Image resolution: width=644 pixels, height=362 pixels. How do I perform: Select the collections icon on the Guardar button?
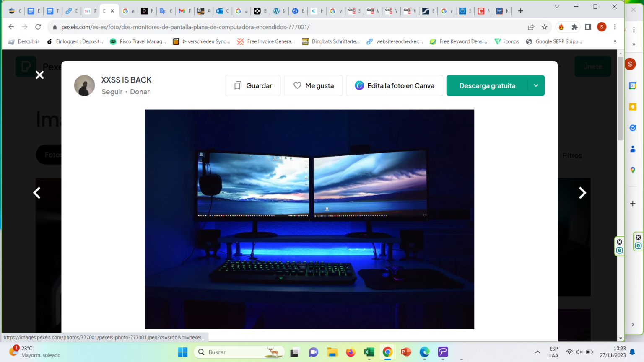click(x=238, y=85)
